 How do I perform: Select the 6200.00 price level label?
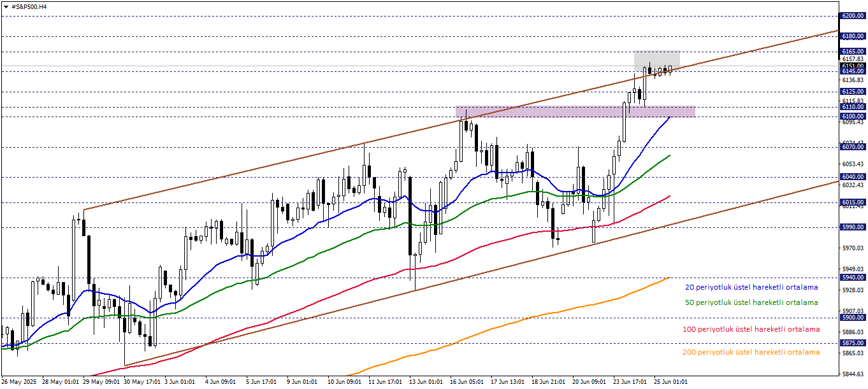point(853,15)
